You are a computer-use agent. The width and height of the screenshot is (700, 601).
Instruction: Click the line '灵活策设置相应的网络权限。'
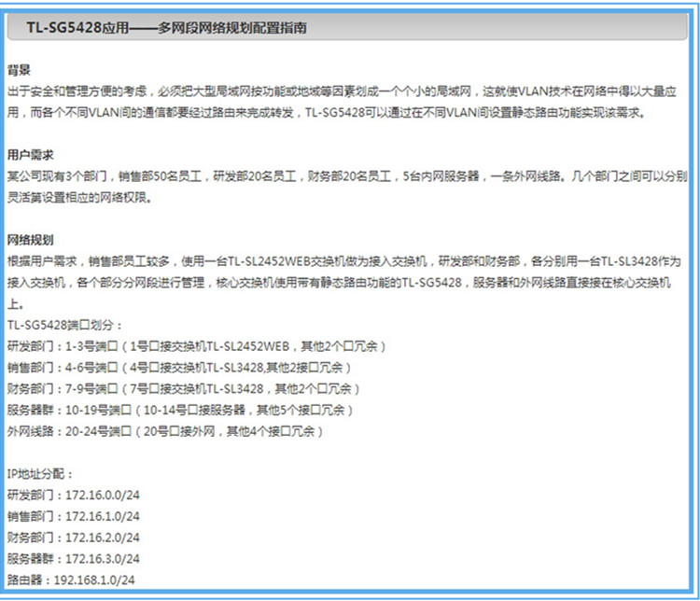80,197
